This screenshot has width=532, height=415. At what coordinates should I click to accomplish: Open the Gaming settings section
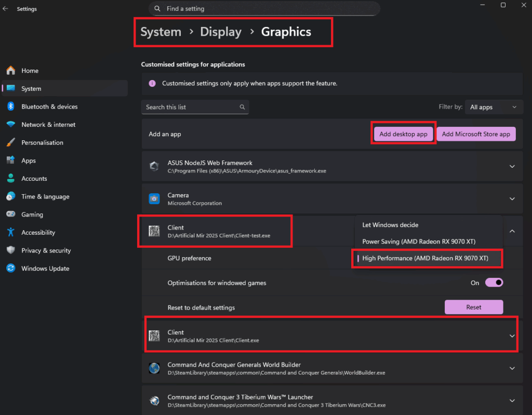tap(32, 215)
